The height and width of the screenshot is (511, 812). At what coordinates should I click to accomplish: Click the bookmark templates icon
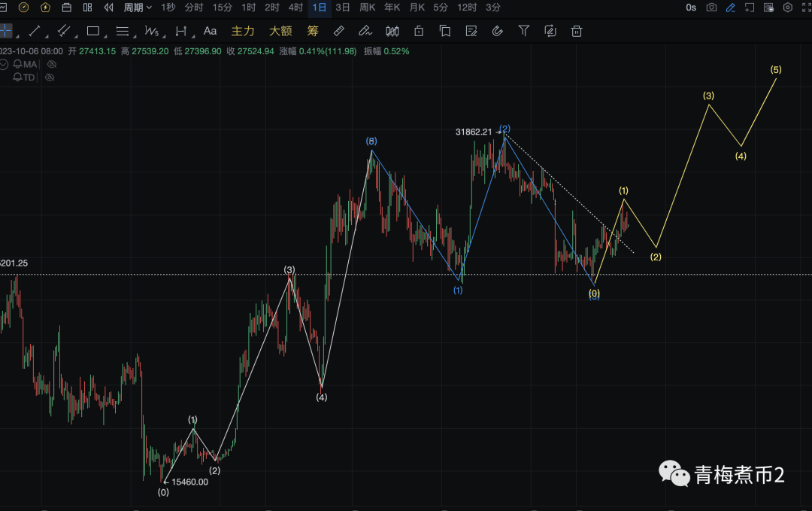point(445,31)
